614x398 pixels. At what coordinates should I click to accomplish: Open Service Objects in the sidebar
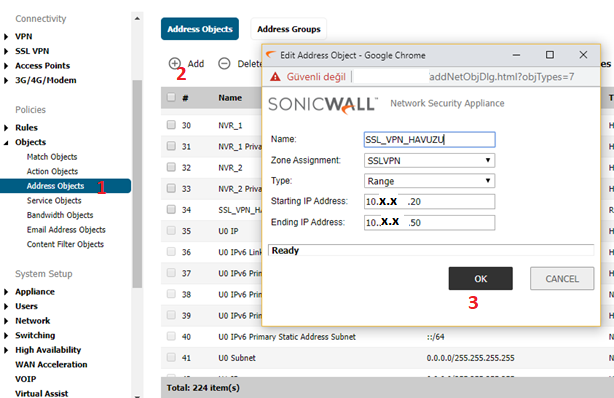54,200
